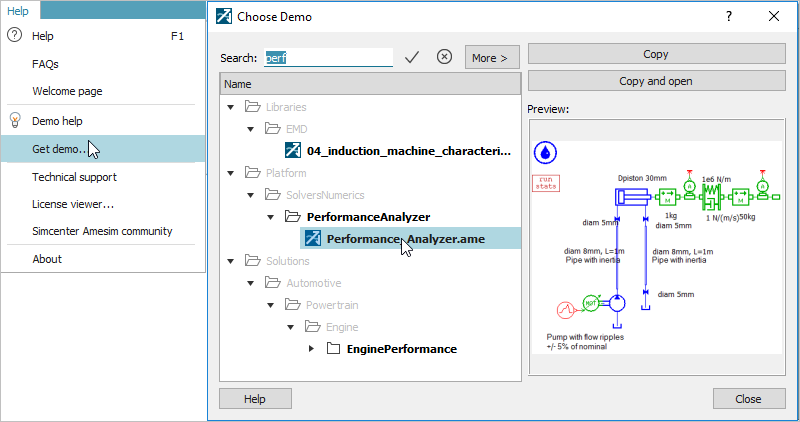Close the Choose Demo dialog with X
The width and height of the screenshot is (800, 422).
coord(774,16)
